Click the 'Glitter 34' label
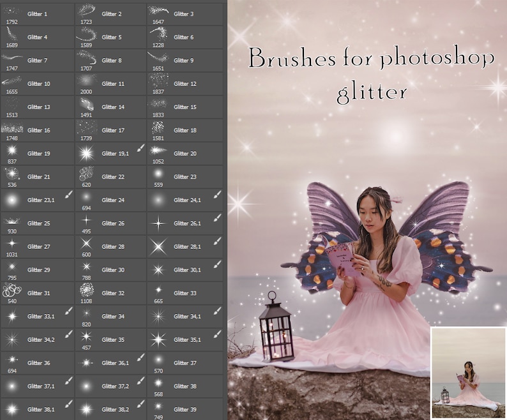This screenshot has width=507, height=420. (x=113, y=317)
